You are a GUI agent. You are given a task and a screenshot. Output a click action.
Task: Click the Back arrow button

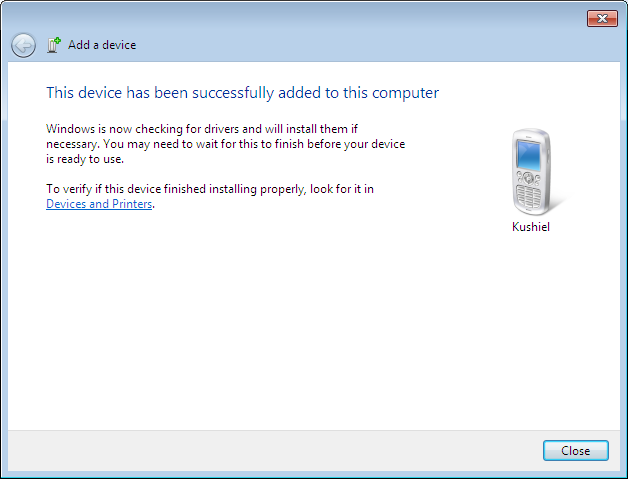click(x=23, y=45)
